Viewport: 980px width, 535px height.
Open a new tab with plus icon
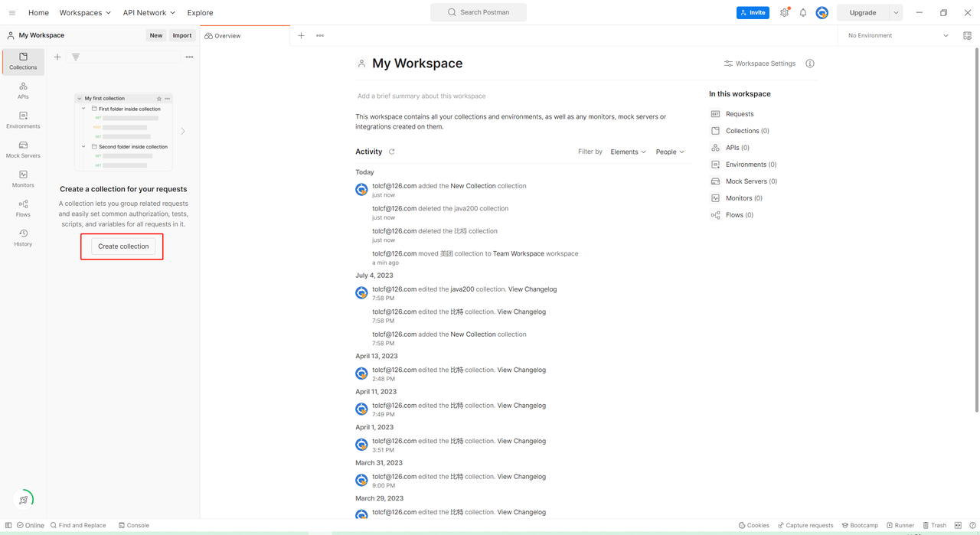[301, 36]
